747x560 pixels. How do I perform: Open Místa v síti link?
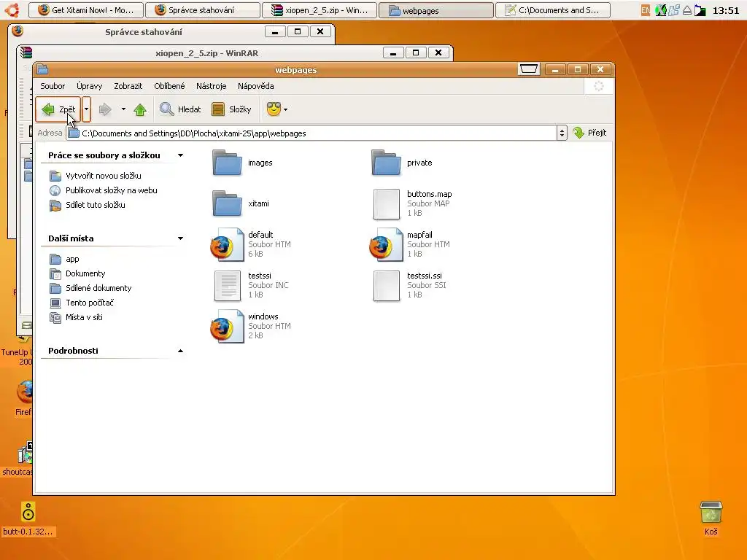pos(84,317)
